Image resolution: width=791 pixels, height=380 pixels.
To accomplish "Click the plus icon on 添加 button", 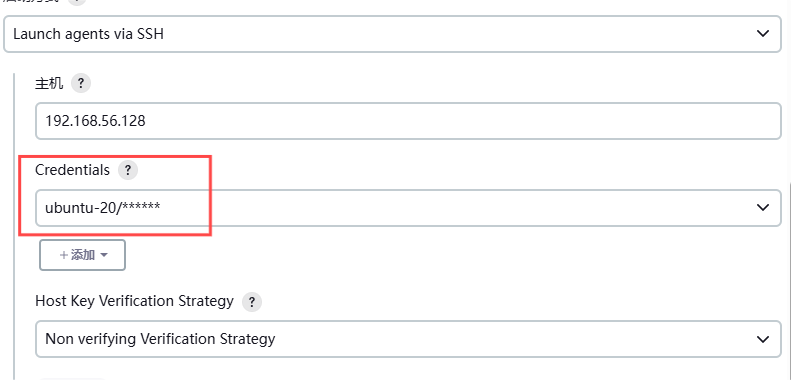I will 64,255.
